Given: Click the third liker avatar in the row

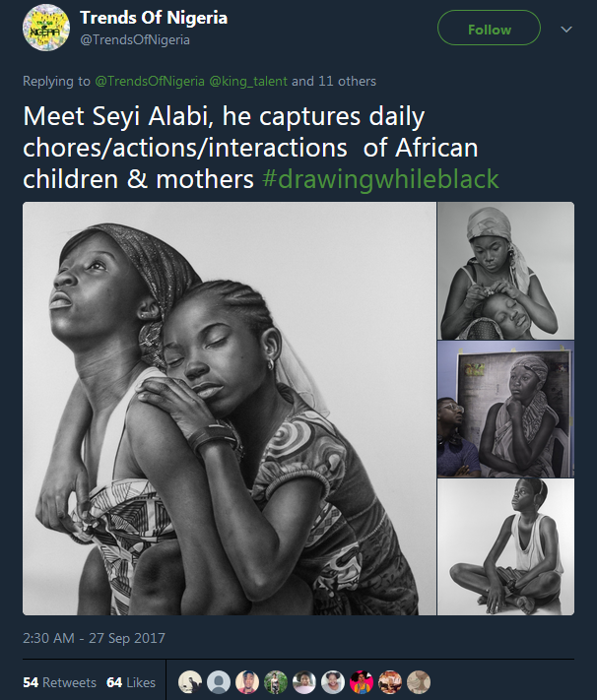Looking at the screenshot, I should pos(247,682).
